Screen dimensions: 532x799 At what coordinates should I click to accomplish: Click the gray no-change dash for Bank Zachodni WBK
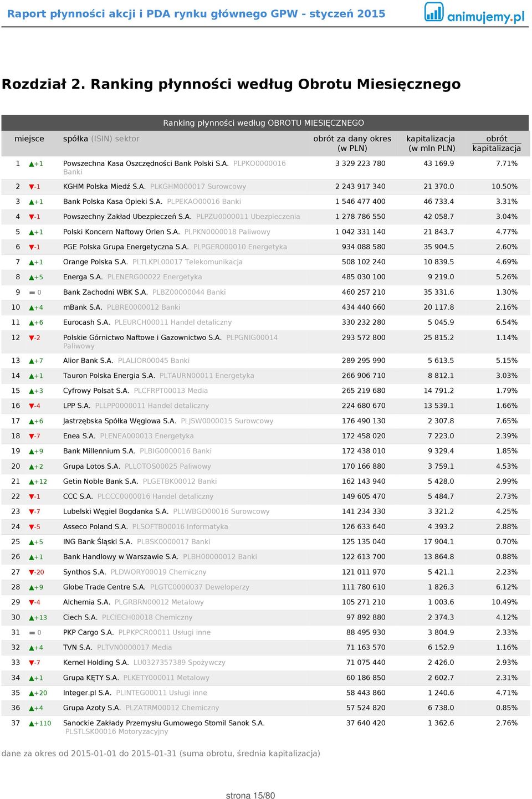tap(32, 293)
